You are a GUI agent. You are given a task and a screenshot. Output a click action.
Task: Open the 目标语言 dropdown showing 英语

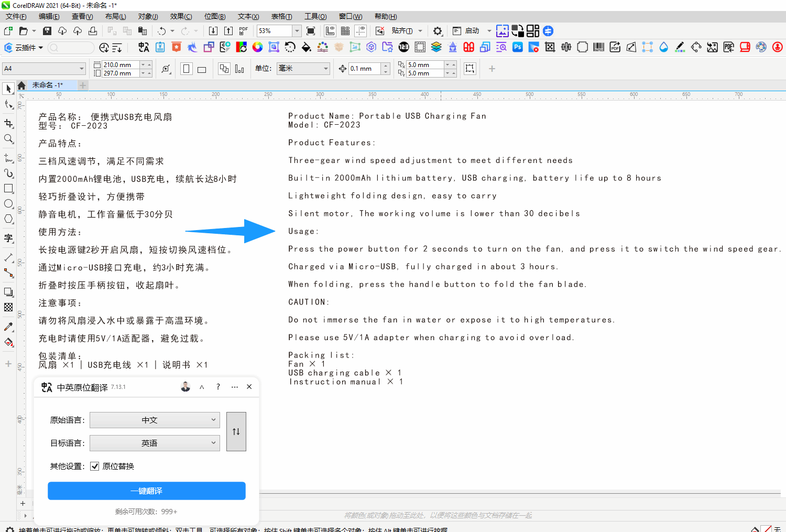pos(155,443)
